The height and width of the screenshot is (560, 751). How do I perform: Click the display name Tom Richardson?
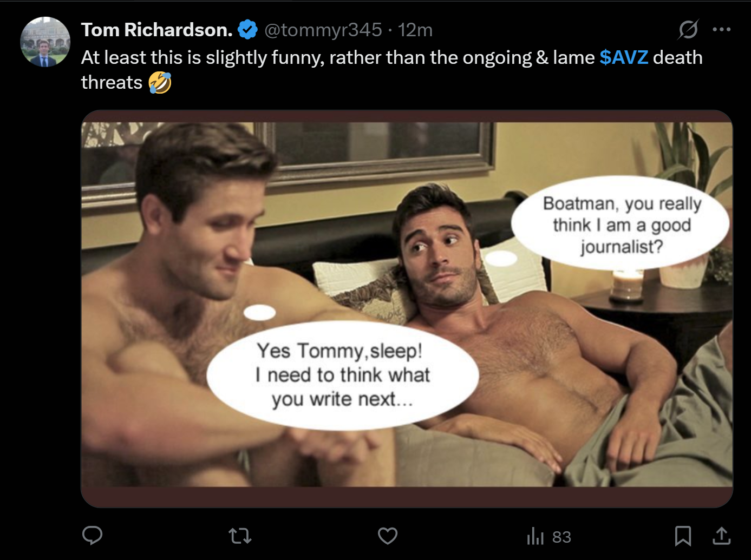(x=156, y=30)
